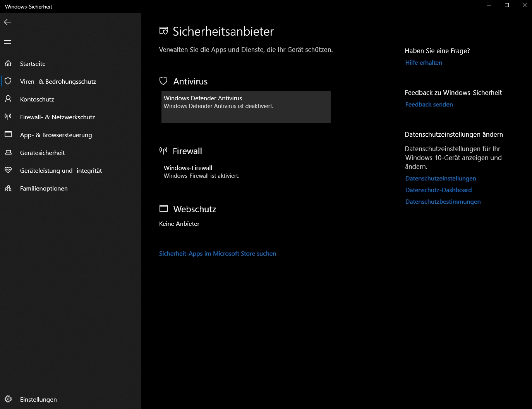Click the Startseite home icon

point(8,64)
